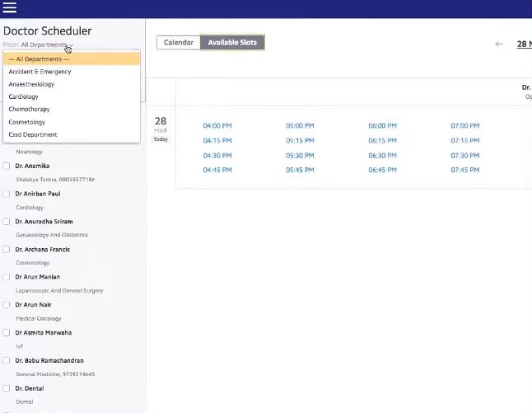Toggle the Dr Arun Nair checkbox
This screenshot has height=413, width=532.
[6, 305]
